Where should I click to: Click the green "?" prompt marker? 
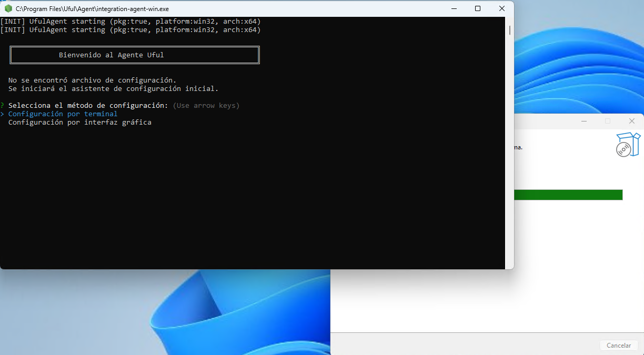[3, 105]
